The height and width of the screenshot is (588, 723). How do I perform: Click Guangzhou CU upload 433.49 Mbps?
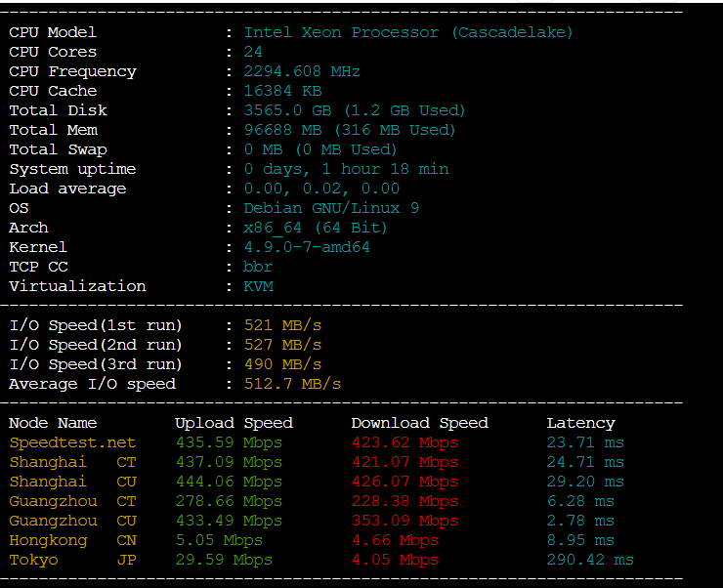point(229,521)
